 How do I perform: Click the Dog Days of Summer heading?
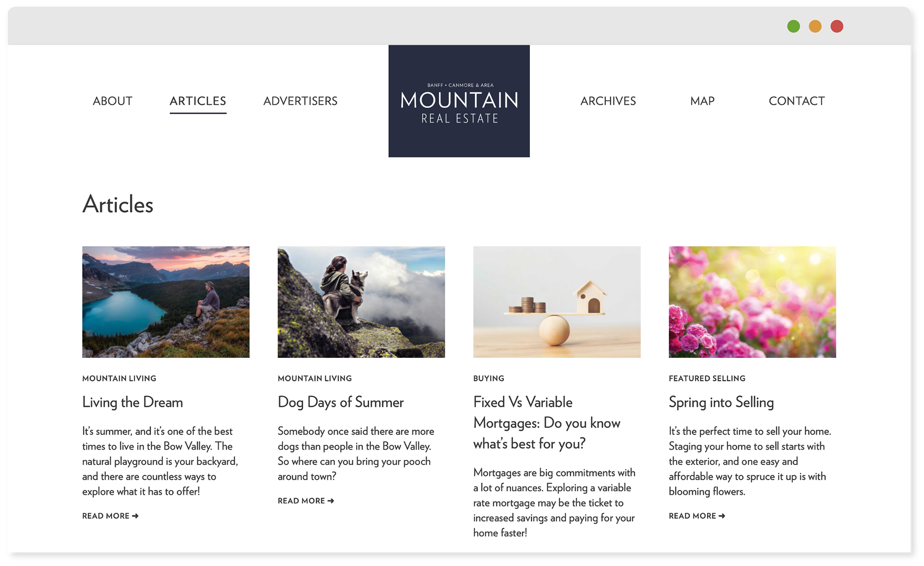coord(341,402)
